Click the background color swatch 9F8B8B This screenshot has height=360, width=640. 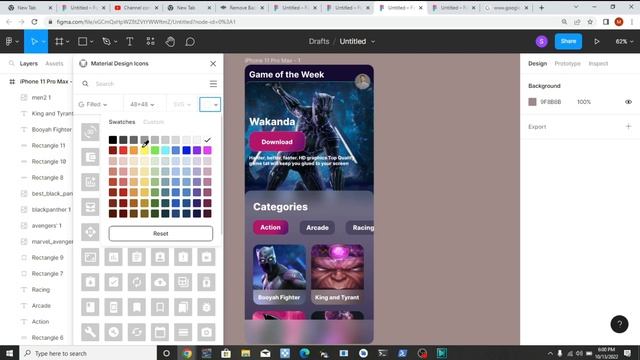tap(532, 102)
